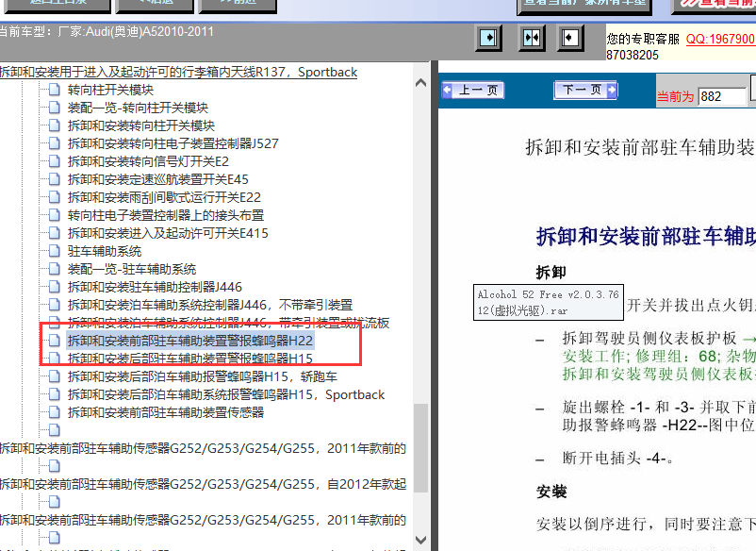Click document icon beside 拆卸和安装转向柱开关模块
The image size is (756, 551).
pos(55,125)
